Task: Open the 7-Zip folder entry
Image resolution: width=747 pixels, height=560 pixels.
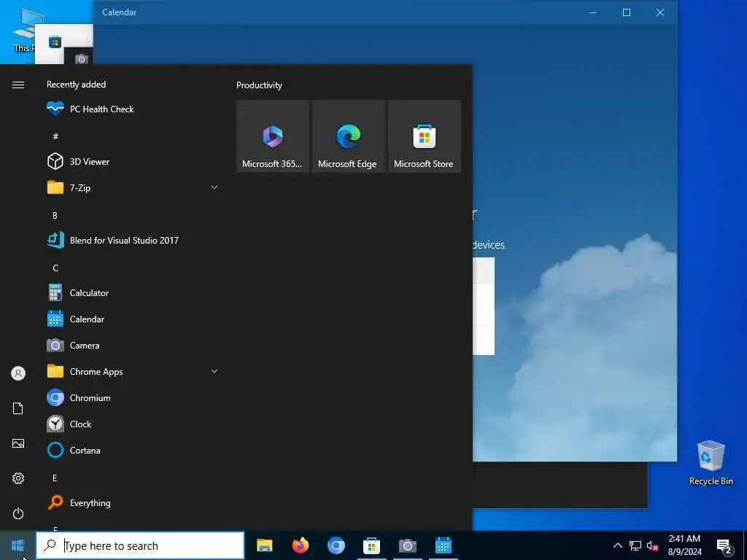Action: point(132,187)
